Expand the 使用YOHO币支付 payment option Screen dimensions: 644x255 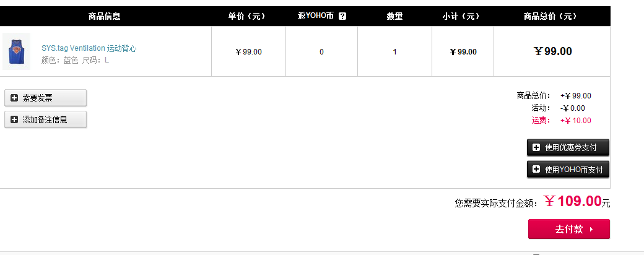tap(568, 169)
